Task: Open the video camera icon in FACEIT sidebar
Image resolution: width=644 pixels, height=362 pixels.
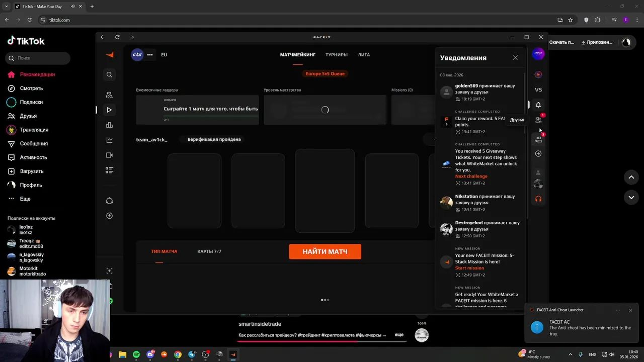Action: pyautogui.click(x=109, y=155)
